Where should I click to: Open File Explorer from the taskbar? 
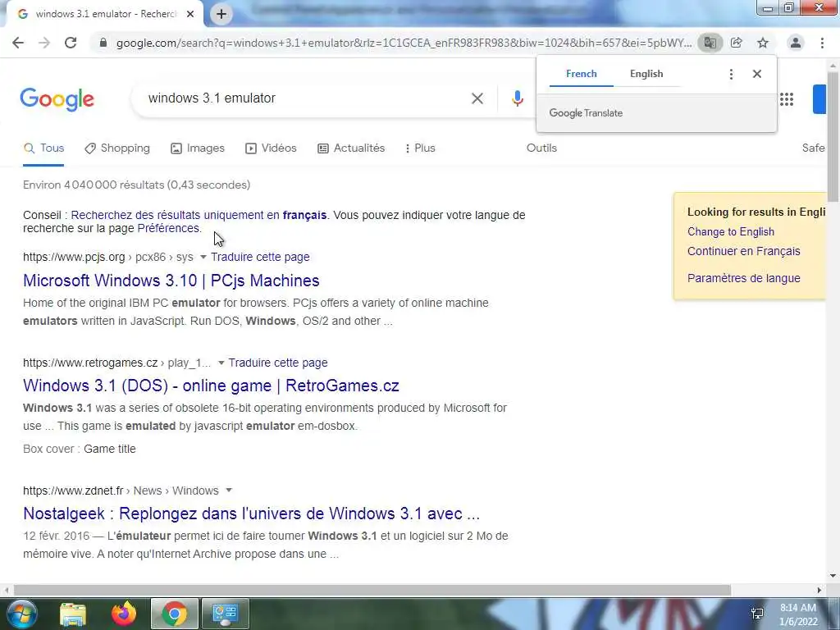click(73, 614)
